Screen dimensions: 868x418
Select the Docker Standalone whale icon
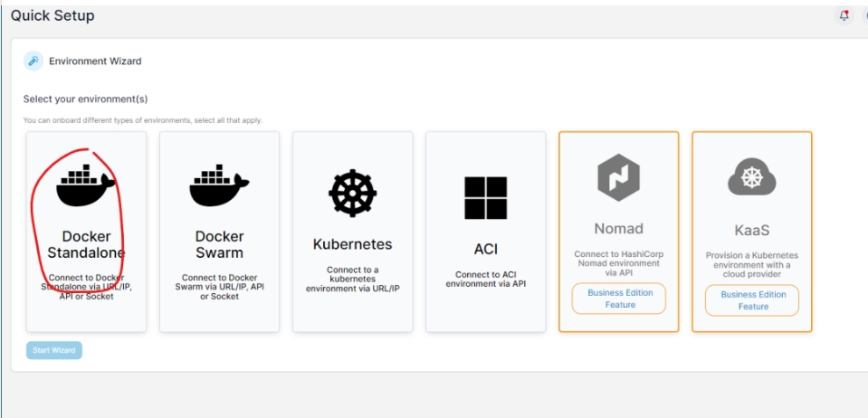coord(86,185)
